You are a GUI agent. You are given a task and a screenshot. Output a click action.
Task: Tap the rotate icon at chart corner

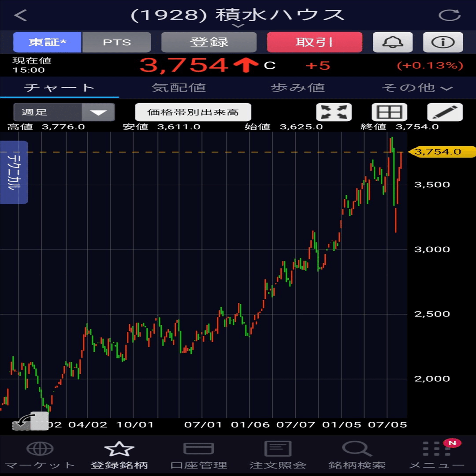click(x=30, y=421)
